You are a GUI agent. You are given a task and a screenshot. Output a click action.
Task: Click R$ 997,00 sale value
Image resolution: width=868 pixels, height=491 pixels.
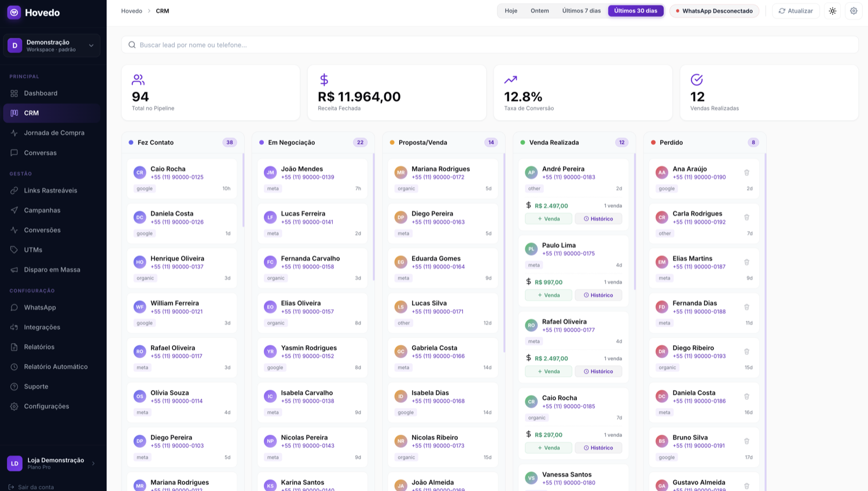[549, 283]
